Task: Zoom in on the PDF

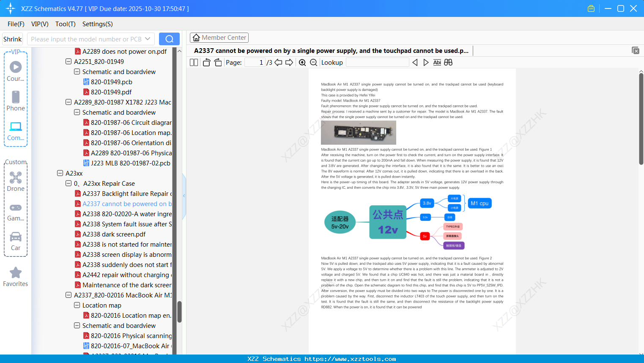Action: (x=302, y=62)
